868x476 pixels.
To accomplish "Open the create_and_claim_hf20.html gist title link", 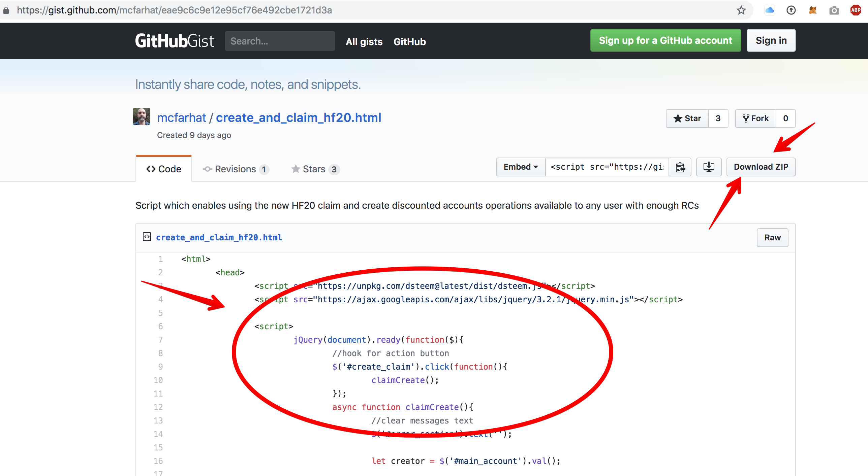I will [299, 117].
